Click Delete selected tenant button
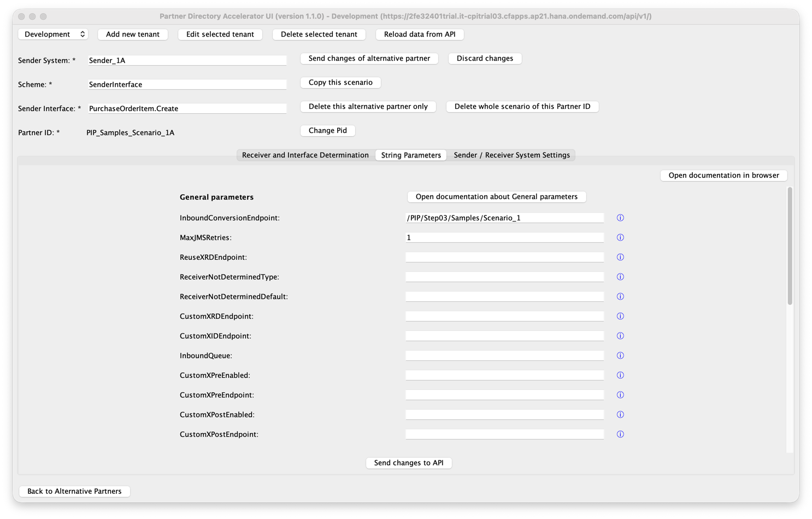The height and width of the screenshot is (519, 812). pyautogui.click(x=319, y=34)
